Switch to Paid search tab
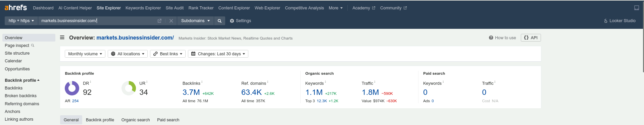Image resolution: width=644 pixels, height=125 pixels. [x=168, y=120]
